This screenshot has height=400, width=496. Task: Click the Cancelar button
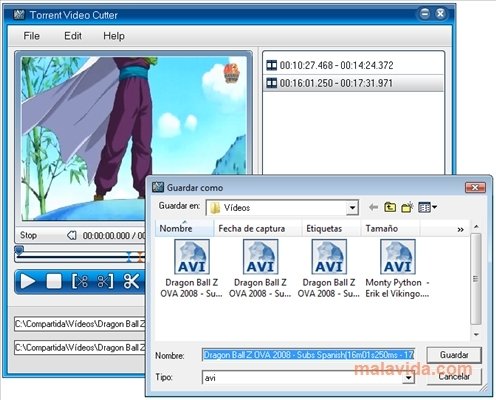(454, 376)
